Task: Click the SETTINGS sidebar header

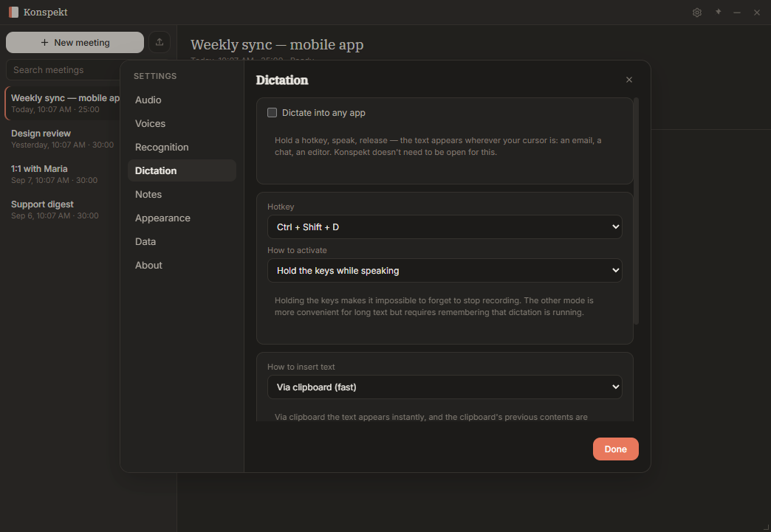Action: pos(155,76)
